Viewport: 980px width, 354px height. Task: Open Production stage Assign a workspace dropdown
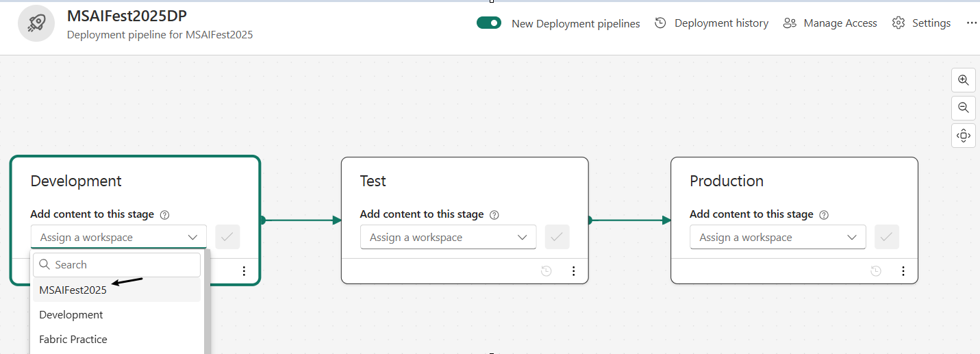click(x=778, y=238)
